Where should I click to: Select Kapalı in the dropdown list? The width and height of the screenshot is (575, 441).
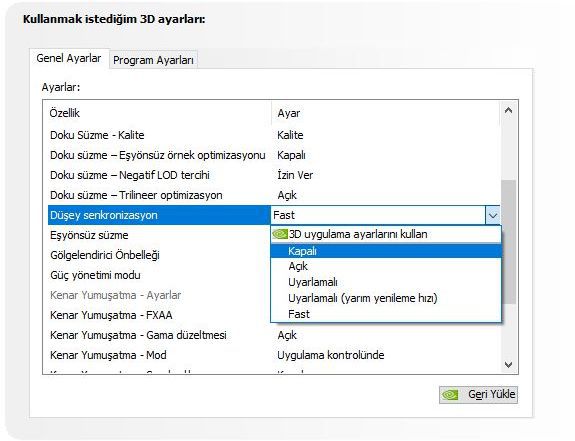(386, 251)
